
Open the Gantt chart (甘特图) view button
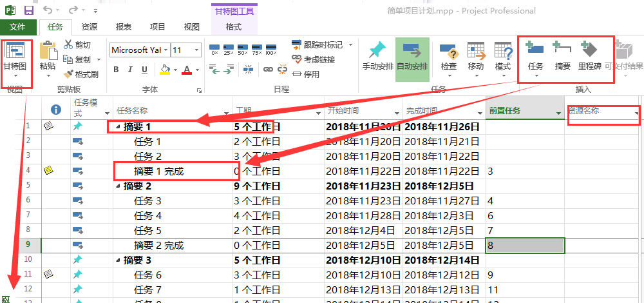pyautogui.click(x=15, y=60)
